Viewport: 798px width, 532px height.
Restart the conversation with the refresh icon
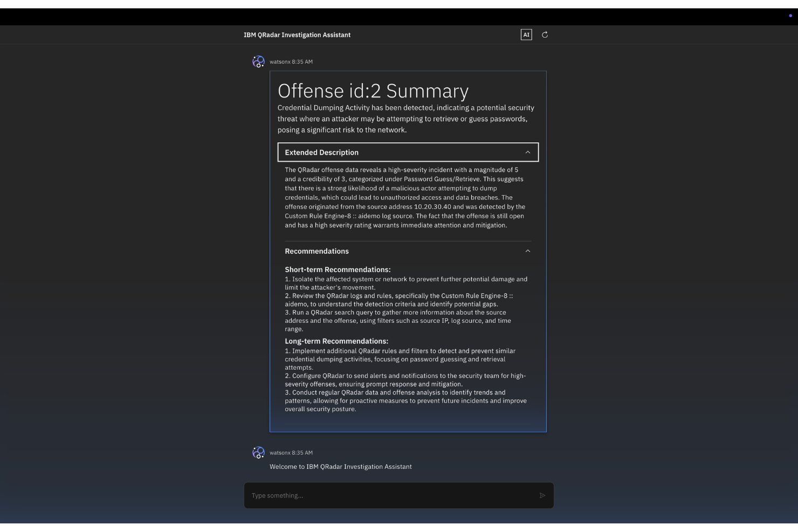pyautogui.click(x=545, y=34)
